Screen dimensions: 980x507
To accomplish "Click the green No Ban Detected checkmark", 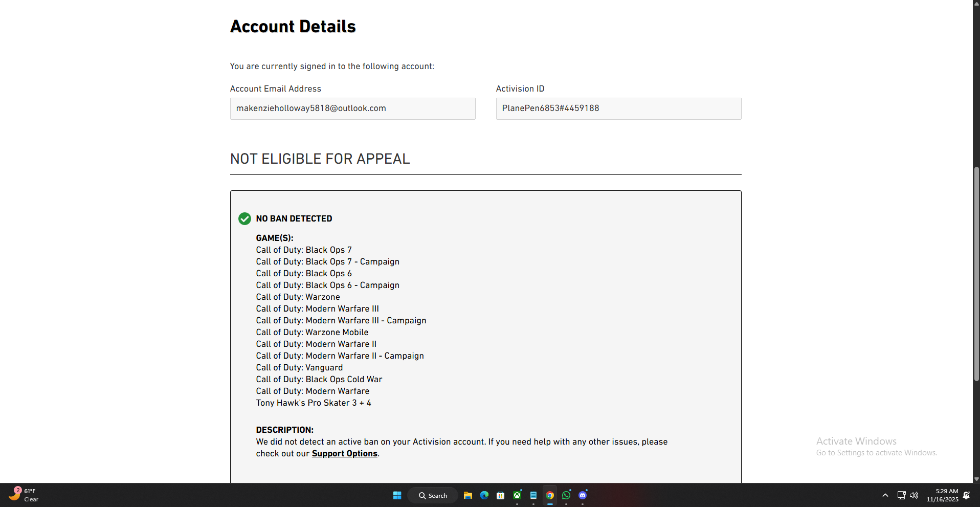I will coord(244,218).
